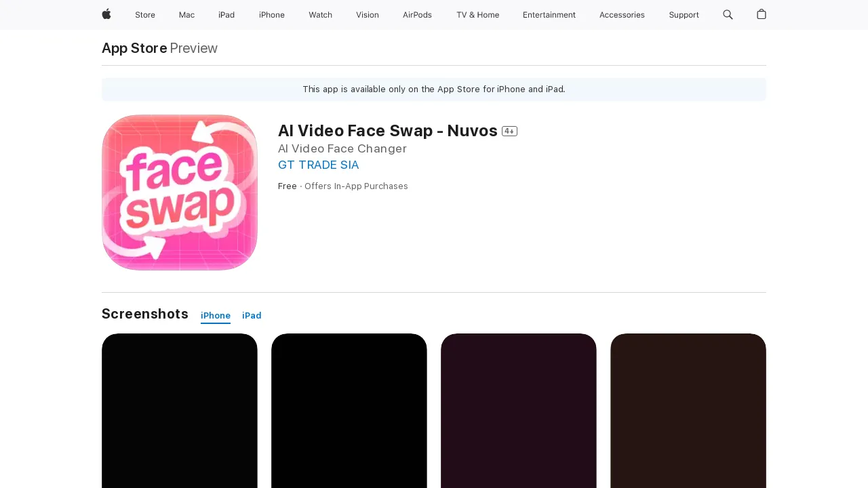Select Watch in the top navigation
This screenshot has width=868, height=488.
[x=320, y=15]
